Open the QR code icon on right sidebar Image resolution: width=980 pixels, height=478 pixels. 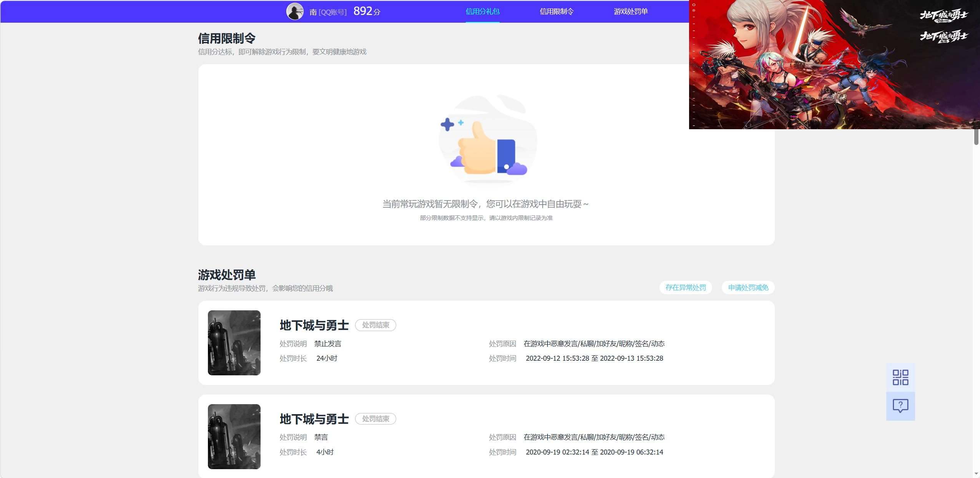(900, 377)
